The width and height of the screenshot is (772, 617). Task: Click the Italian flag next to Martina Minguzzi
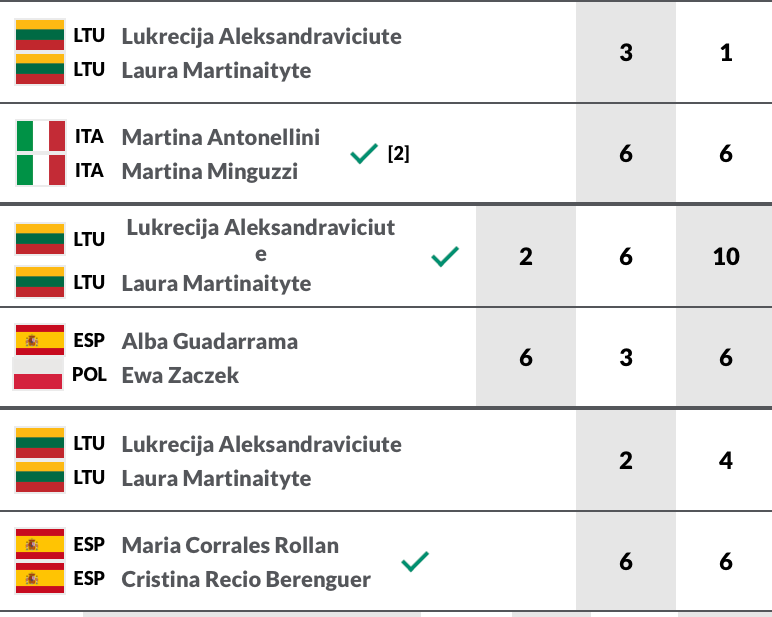pos(41,170)
